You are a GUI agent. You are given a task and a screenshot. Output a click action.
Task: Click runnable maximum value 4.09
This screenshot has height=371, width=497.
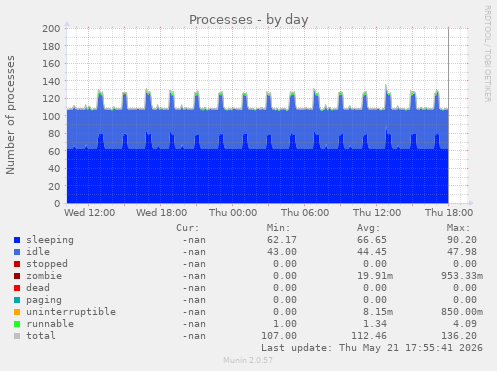tap(465, 324)
